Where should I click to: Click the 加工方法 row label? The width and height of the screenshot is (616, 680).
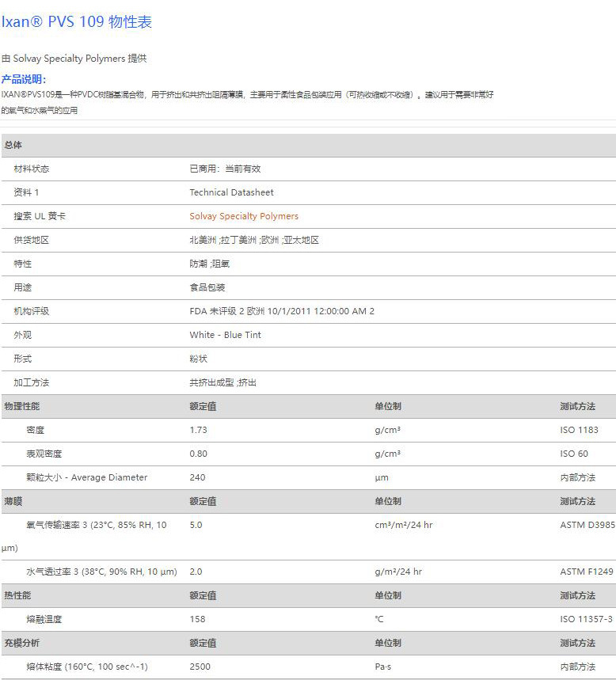(x=31, y=382)
